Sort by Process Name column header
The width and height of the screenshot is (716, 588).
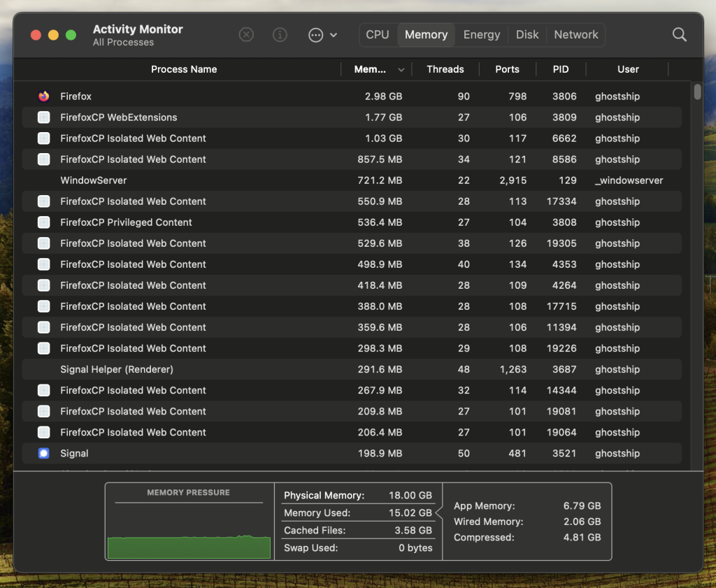click(184, 69)
